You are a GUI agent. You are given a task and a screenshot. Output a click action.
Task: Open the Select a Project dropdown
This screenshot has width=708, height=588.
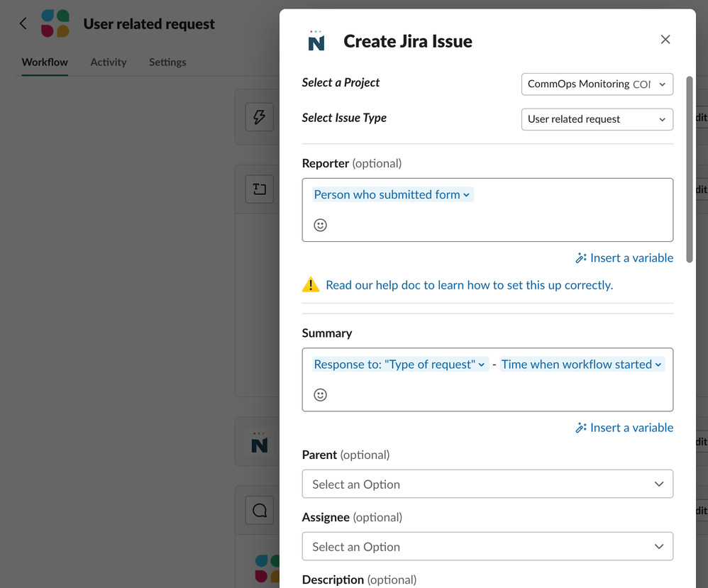(x=597, y=84)
